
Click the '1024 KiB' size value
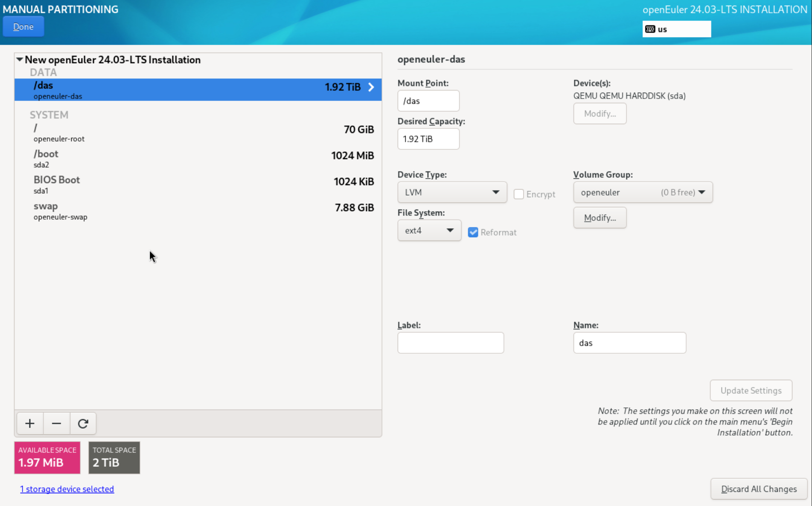click(x=354, y=181)
